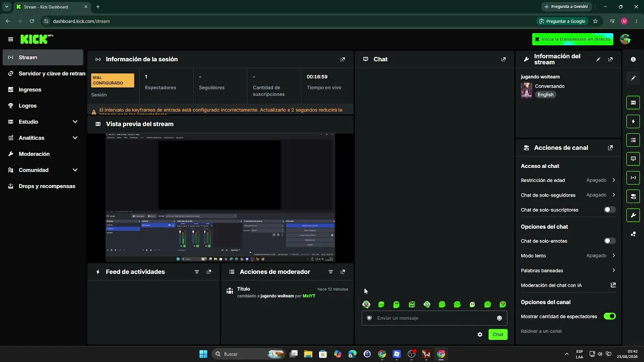644x362 pixels.
Task: Open the emoji picker in the chat box
Action: click(499, 318)
